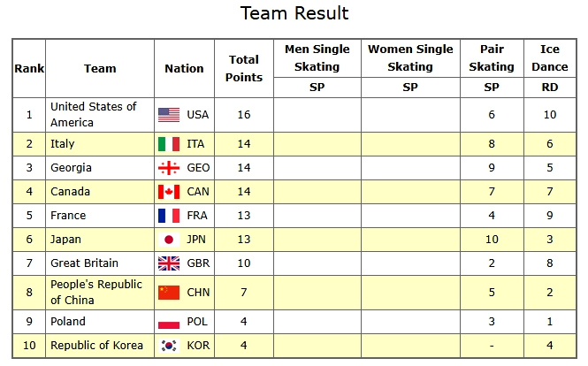Click the Japan flag icon
Screen dimensions: 588x366
pyautogui.click(x=169, y=240)
